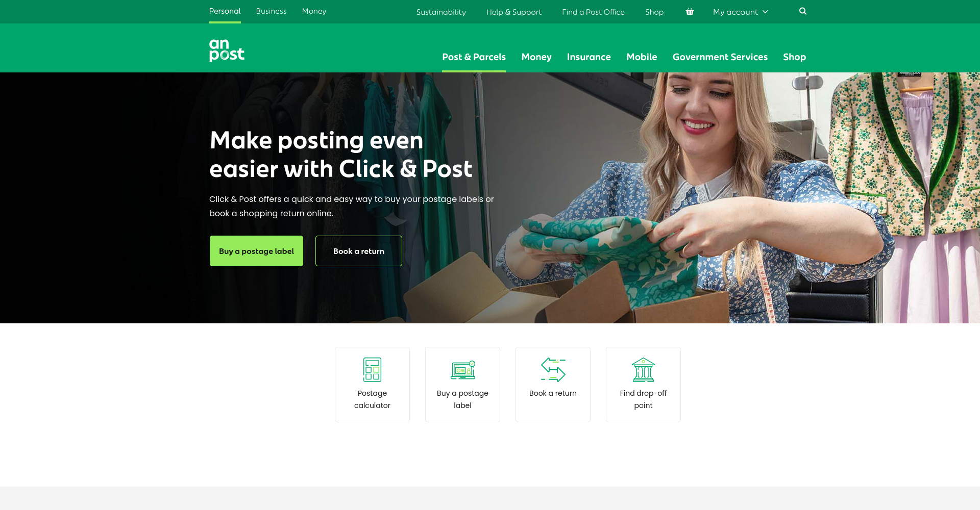Screen dimensions: 980x510
Task: Select the Buy a postage label card text
Action: tap(462, 399)
